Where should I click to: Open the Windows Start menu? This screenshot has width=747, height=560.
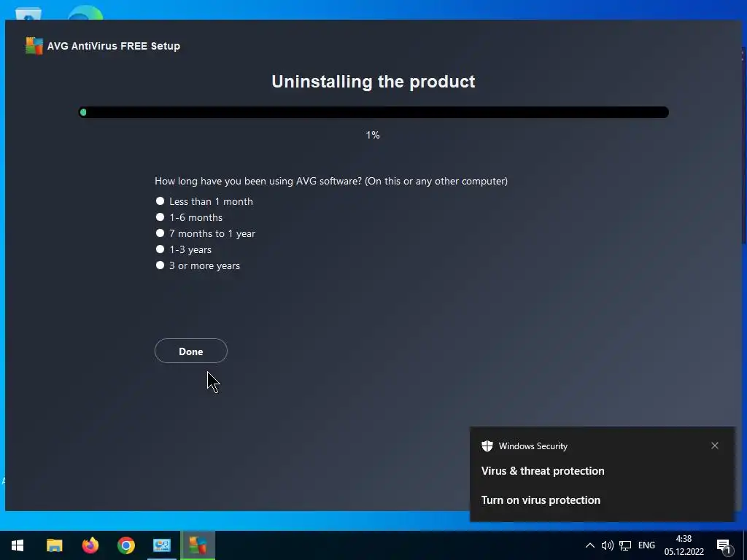[18, 545]
